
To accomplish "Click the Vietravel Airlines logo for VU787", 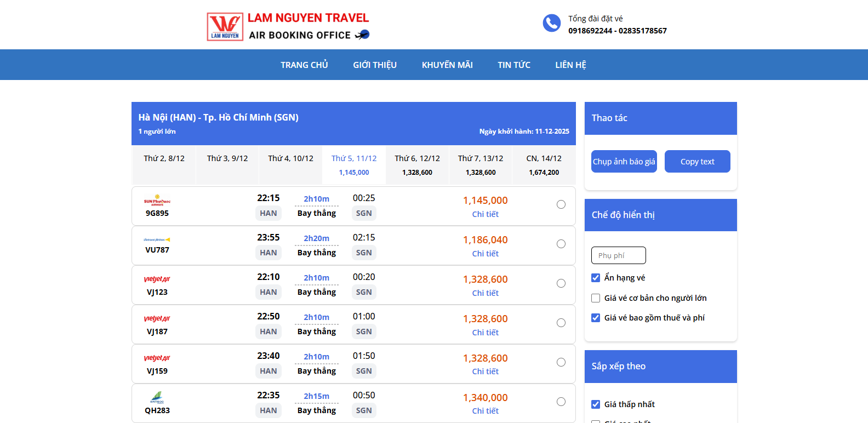I will click(157, 239).
